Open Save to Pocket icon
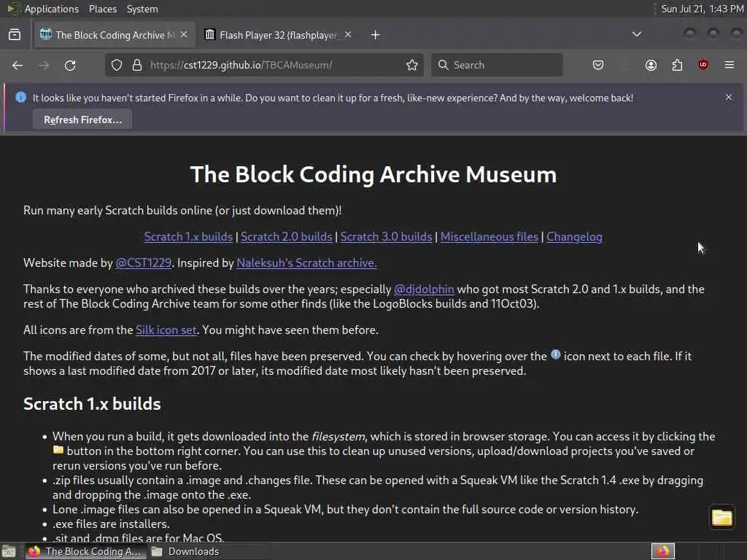This screenshot has width=747, height=560. click(x=598, y=65)
